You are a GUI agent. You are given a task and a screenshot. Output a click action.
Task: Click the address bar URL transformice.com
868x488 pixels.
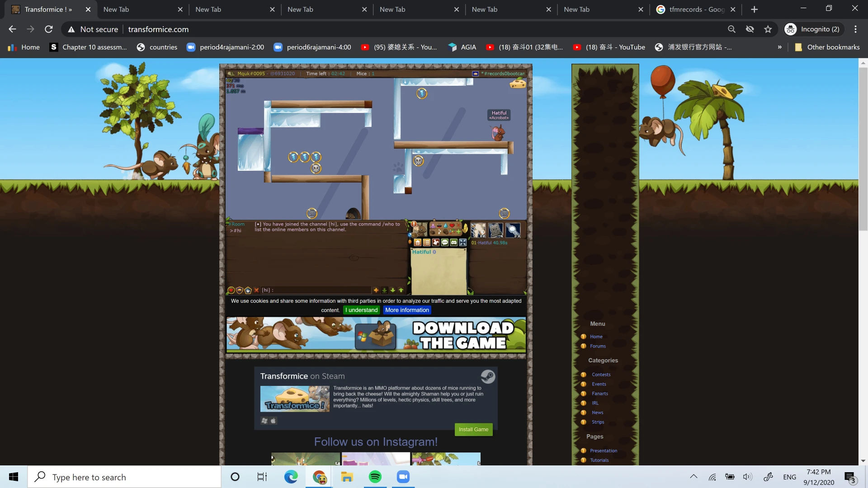tap(158, 29)
